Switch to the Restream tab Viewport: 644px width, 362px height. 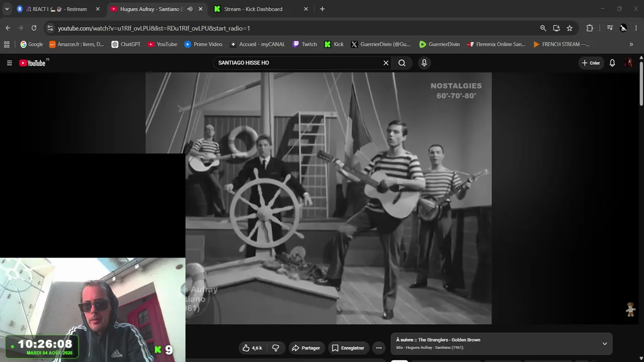coord(58,9)
